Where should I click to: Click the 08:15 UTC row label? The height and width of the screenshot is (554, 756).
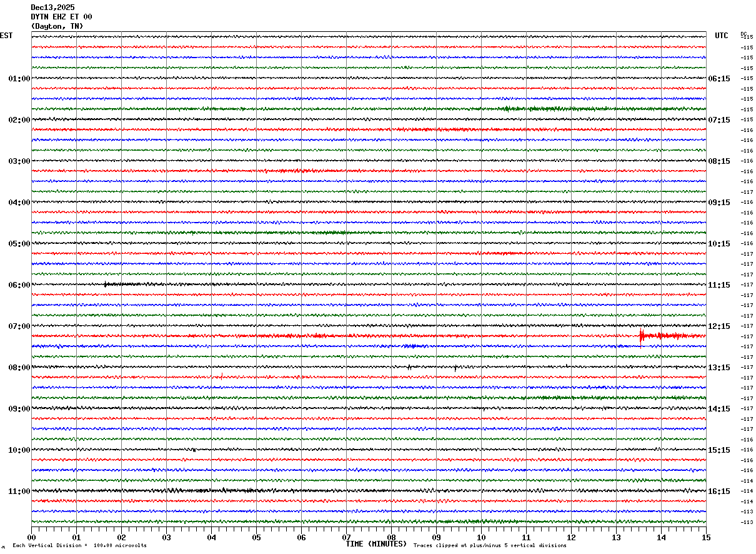pos(719,161)
